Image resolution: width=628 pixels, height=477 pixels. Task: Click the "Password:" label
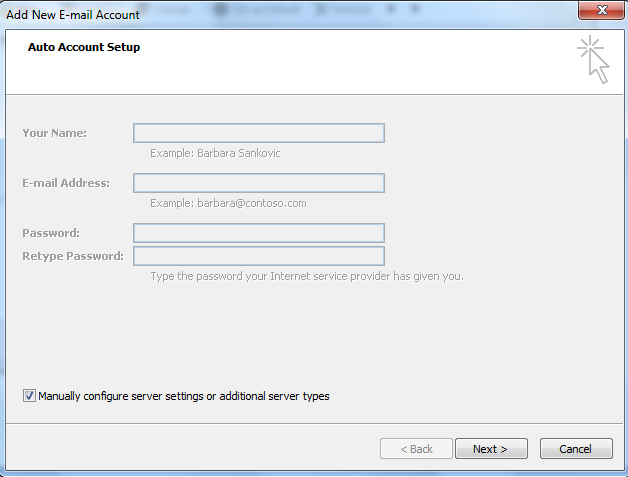[x=51, y=233]
